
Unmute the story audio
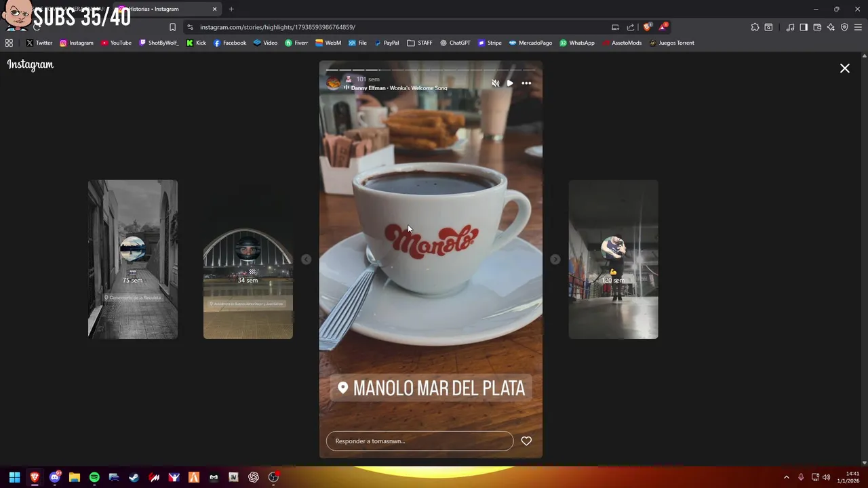495,83
